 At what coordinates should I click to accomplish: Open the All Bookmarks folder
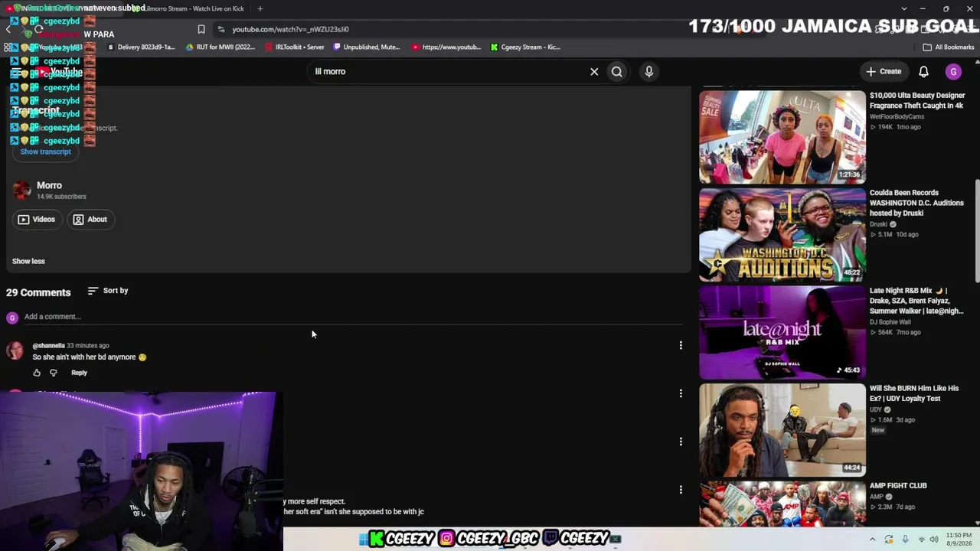[949, 47]
